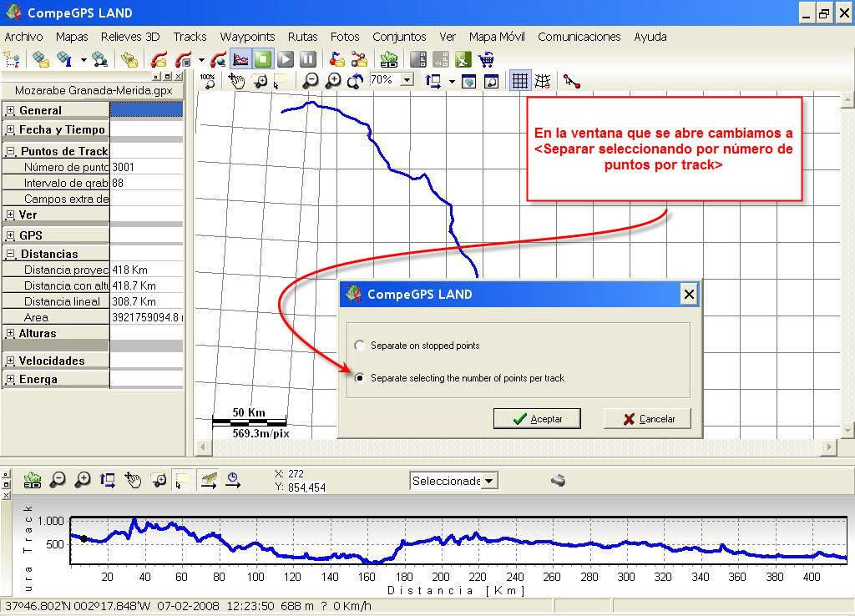Click the printer icon in graph toolbar
The width and height of the screenshot is (855, 616).
pos(558,480)
